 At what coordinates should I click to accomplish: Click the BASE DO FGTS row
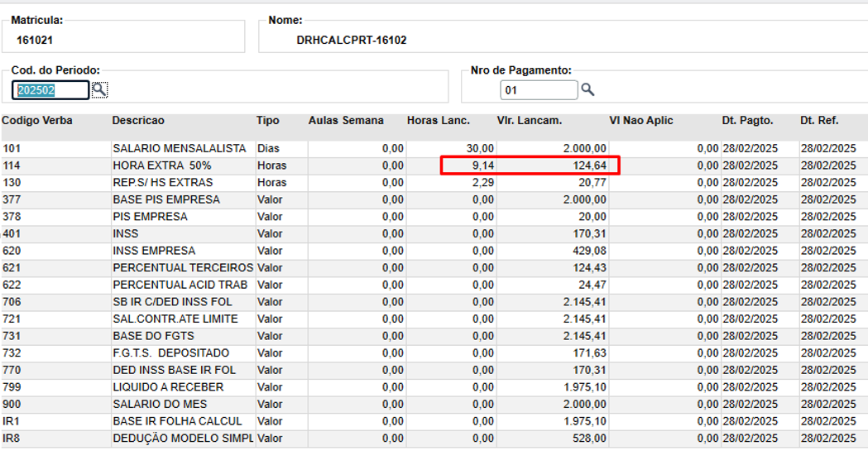[x=153, y=336]
